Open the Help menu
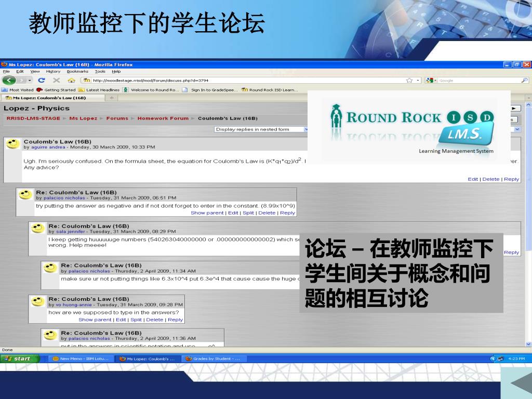This screenshot has width=532, height=399. pos(116,72)
